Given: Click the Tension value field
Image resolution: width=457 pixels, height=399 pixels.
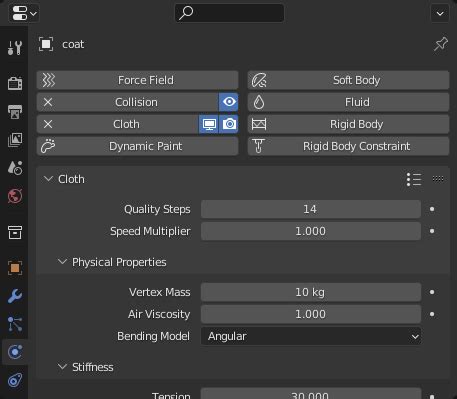Looking at the screenshot, I should [x=311, y=394].
